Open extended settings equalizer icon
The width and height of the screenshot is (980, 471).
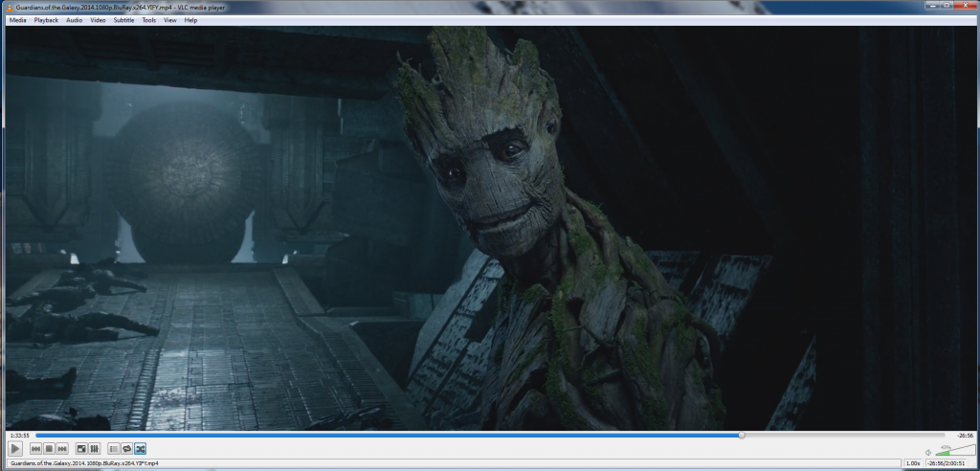tap(95, 448)
